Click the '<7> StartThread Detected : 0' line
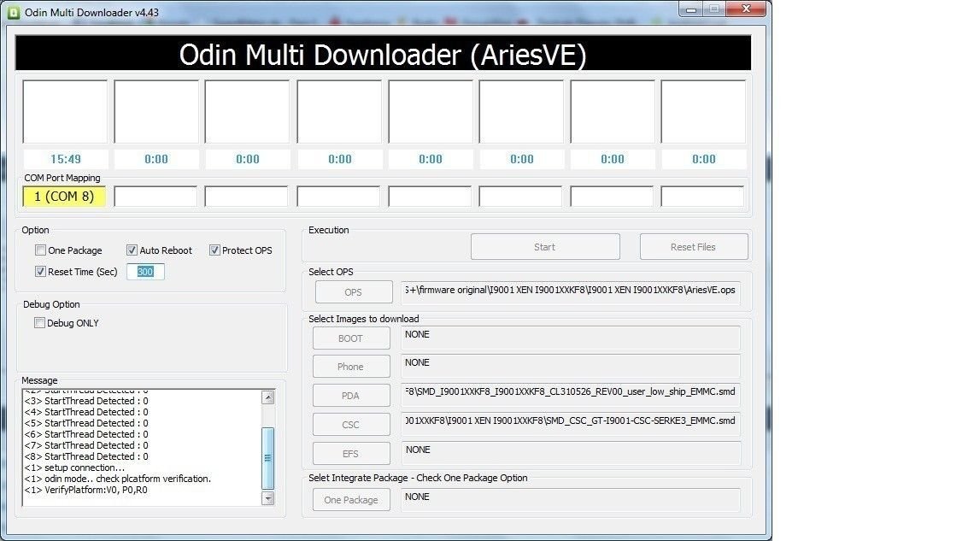980x541 pixels. 86,446
